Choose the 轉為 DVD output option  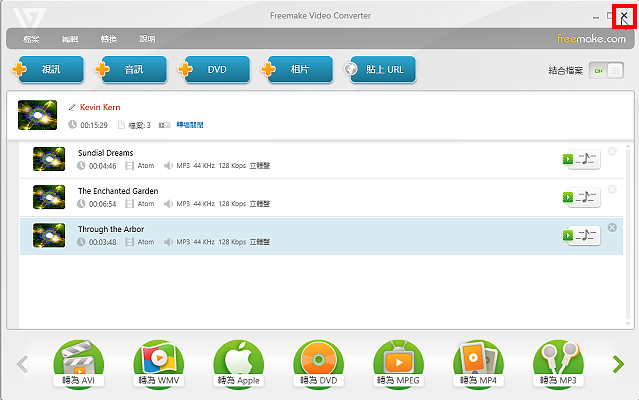coord(318,365)
